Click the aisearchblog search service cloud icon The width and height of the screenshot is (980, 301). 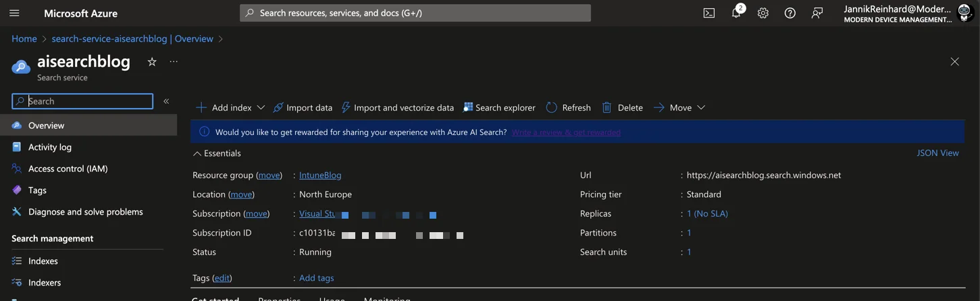(21, 66)
